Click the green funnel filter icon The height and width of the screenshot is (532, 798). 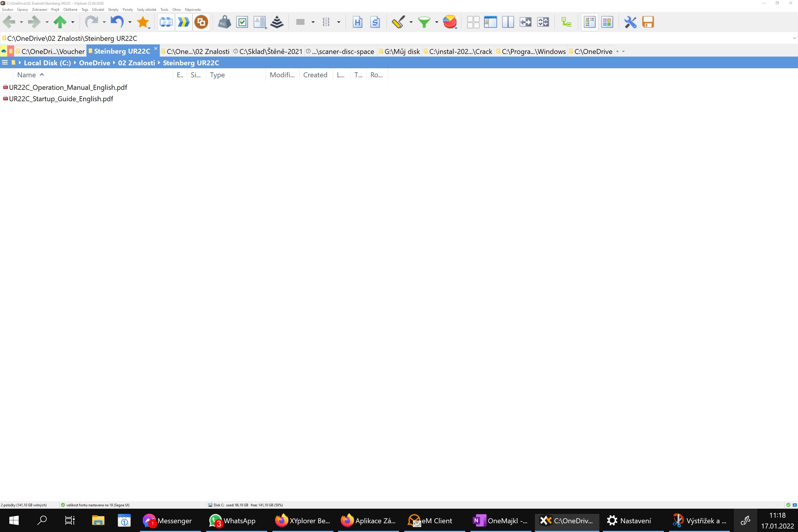pyautogui.click(x=424, y=22)
